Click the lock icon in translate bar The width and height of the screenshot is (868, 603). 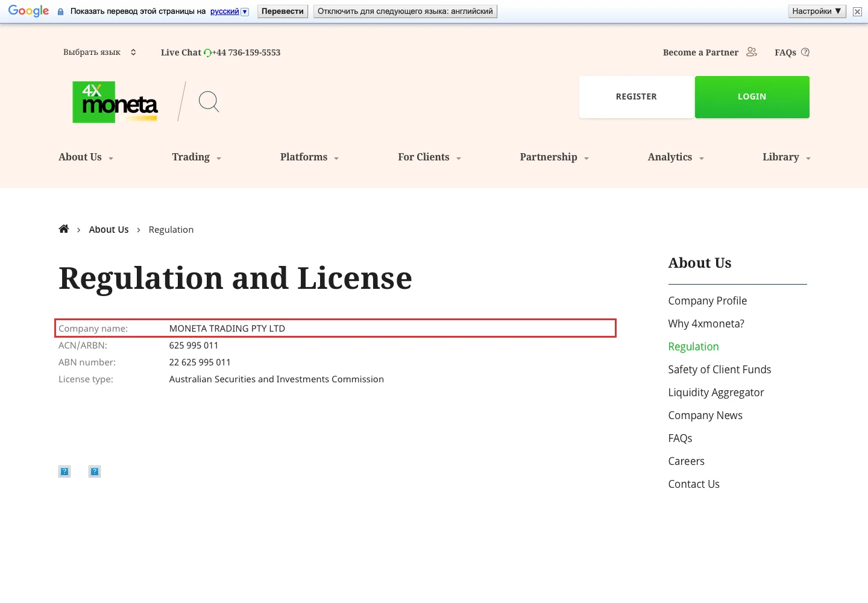pos(60,11)
